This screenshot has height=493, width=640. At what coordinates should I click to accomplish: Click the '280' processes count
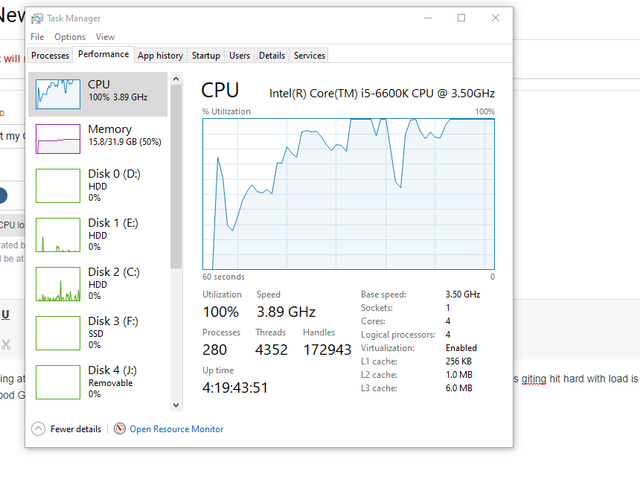click(x=215, y=350)
